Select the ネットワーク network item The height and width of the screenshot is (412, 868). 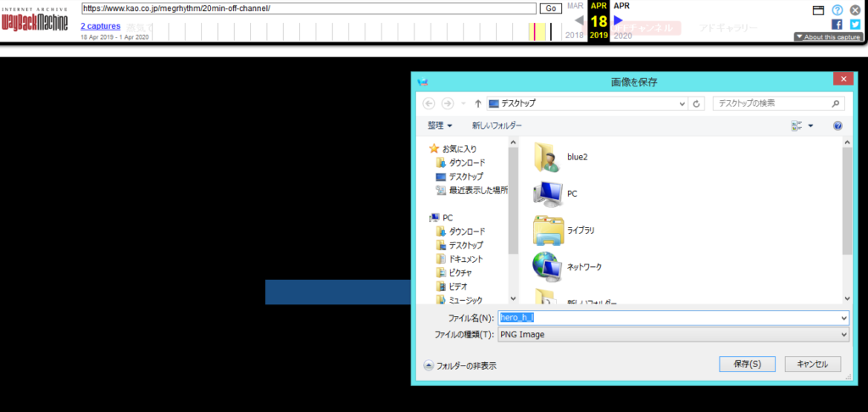coord(584,266)
